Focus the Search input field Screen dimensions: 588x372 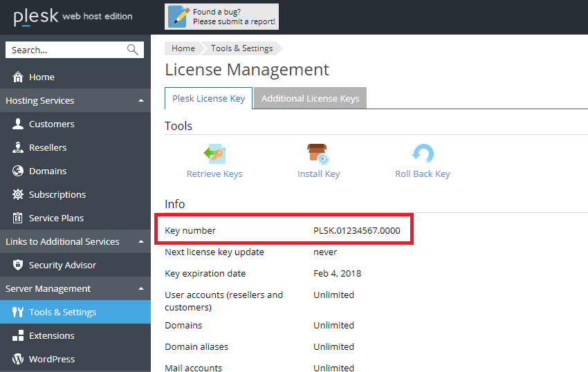pos(66,50)
